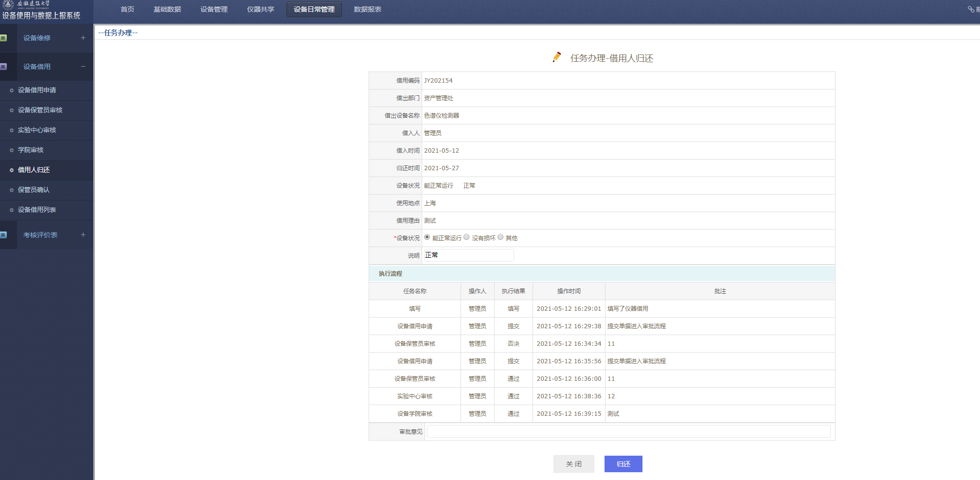Select the 能正常运行 radio option
Image resolution: width=980 pixels, height=480 pixels.
[427, 237]
